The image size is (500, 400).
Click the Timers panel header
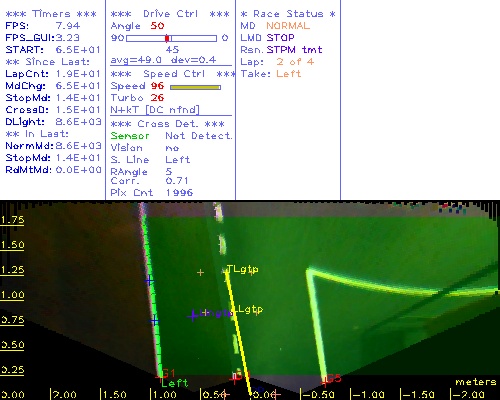(x=51, y=14)
